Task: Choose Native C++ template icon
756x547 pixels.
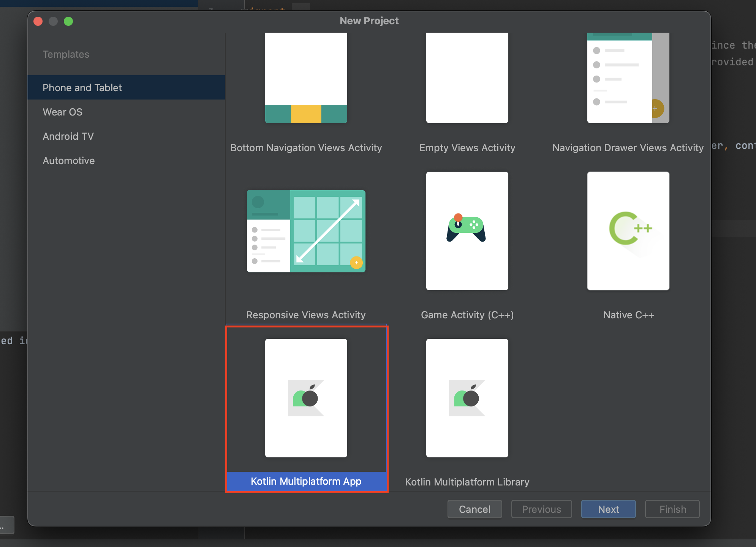Action: coord(628,231)
